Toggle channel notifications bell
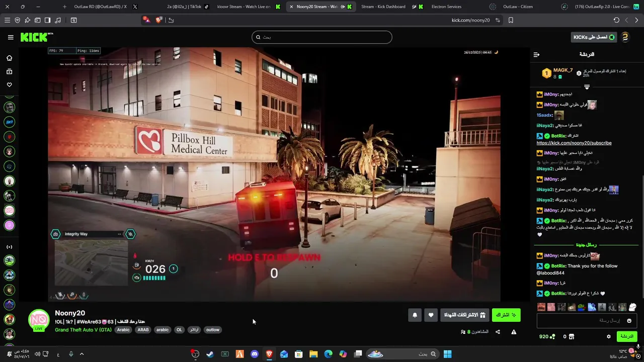The height and width of the screenshot is (362, 644). 415,315
